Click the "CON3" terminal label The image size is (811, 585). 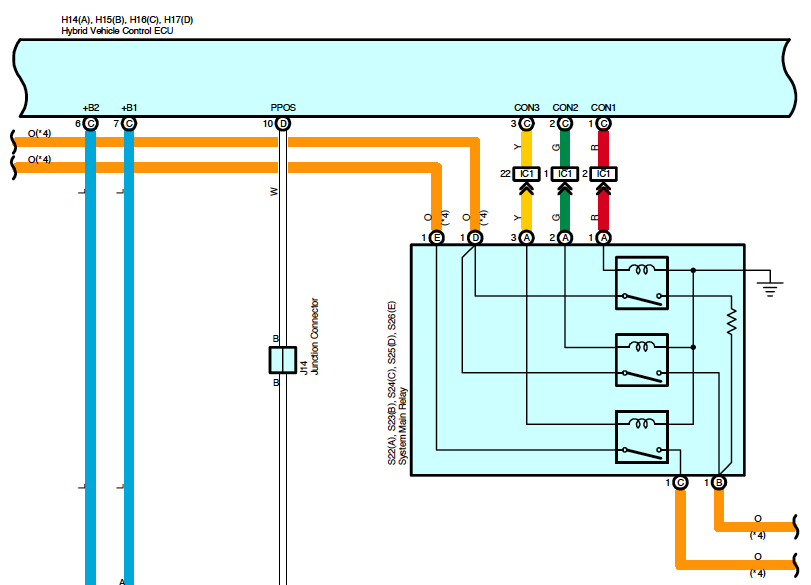pyautogui.click(x=527, y=108)
